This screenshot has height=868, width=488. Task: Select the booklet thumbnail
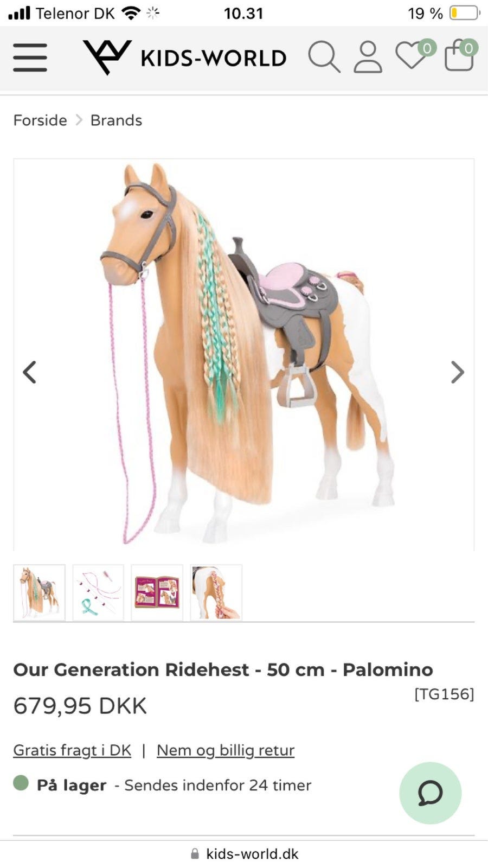coord(157,592)
